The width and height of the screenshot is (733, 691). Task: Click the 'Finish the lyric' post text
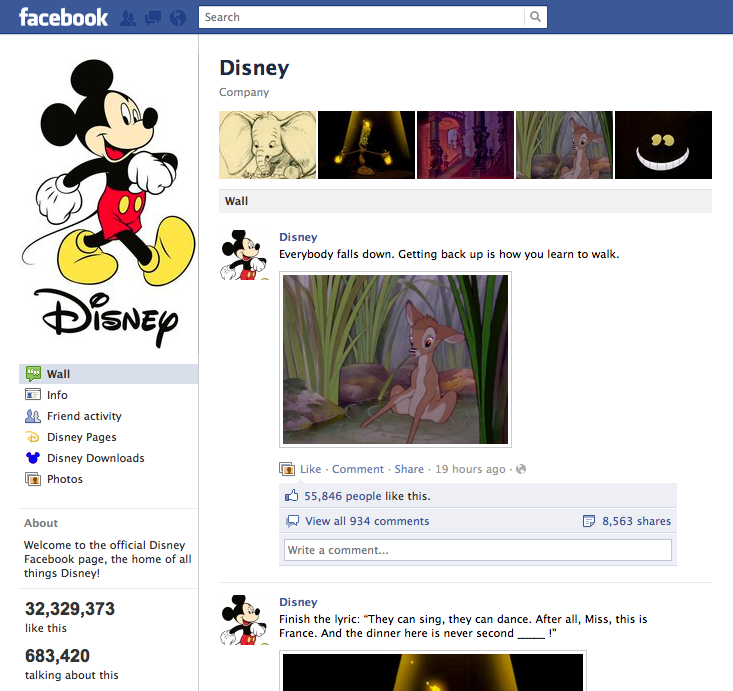click(x=463, y=626)
